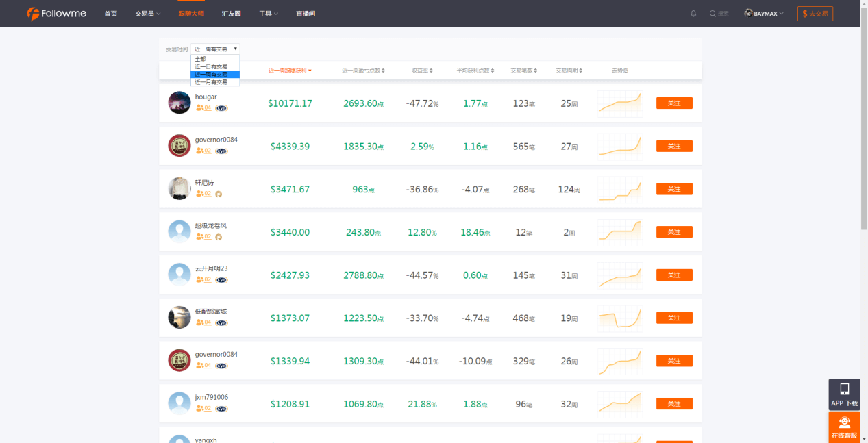
Task: Open jxm791006's trend chart thumbnail
Action: pos(620,403)
